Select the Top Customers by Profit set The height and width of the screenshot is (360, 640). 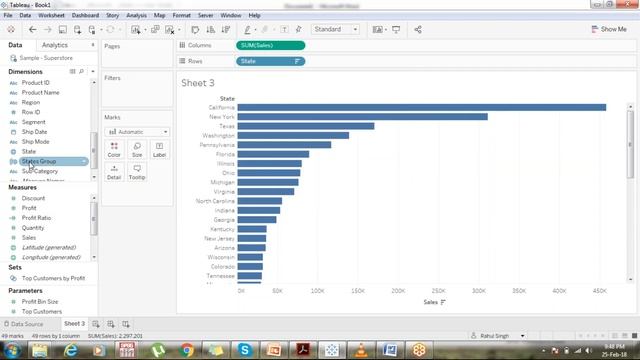pyautogui.click(x=53, y=278)
